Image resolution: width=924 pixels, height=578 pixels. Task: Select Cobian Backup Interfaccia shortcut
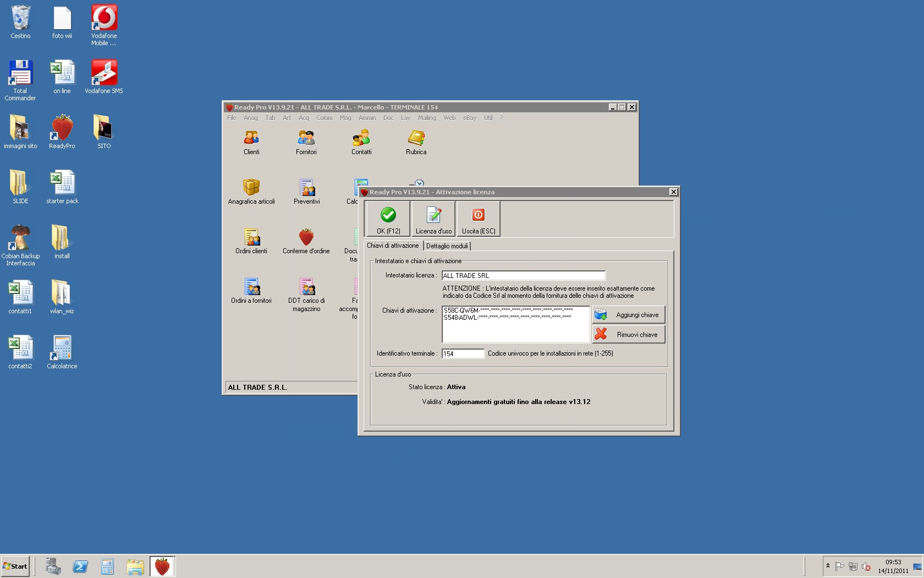pos(20,246)
